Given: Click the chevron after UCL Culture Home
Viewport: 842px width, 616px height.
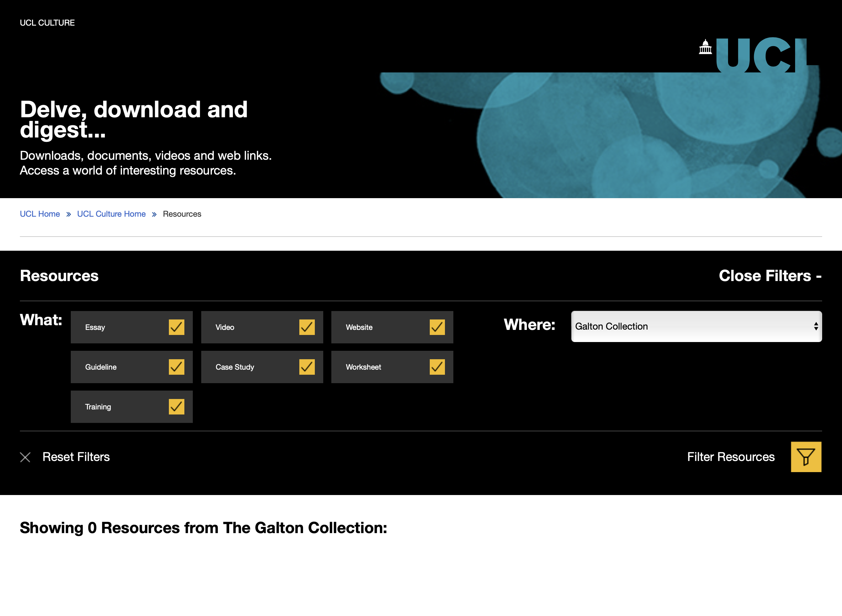Looking at the screenshot, I should [154, 214].
